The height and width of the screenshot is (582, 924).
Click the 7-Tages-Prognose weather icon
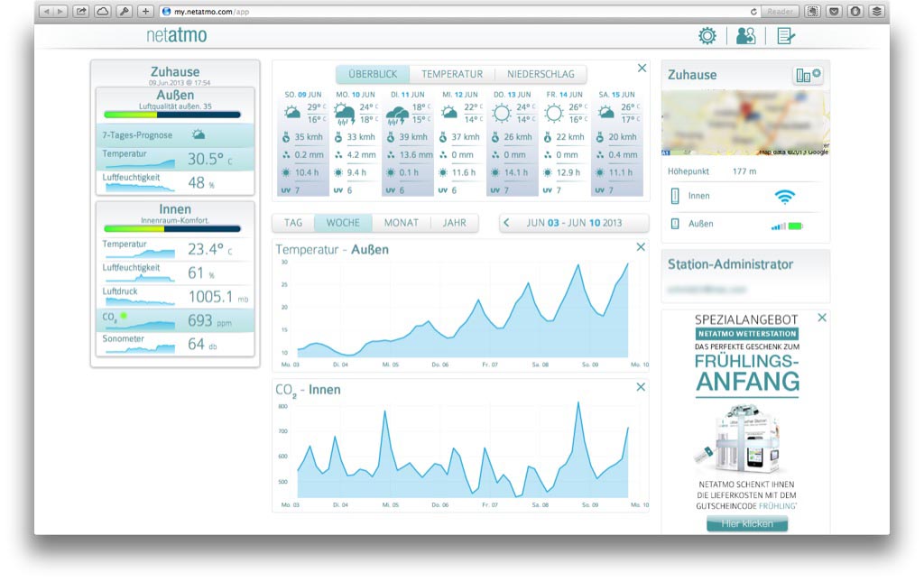[x=199, y=134]
